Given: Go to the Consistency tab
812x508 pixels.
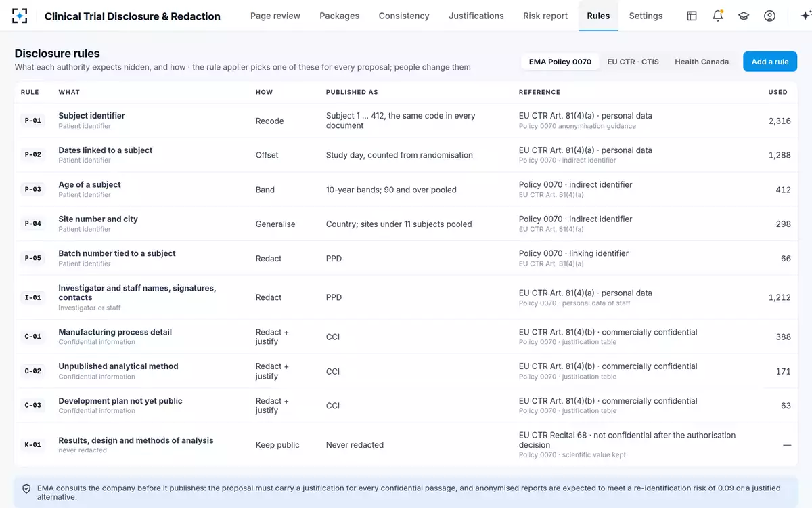Looking at the screenshot, I should tap(404, 16).
